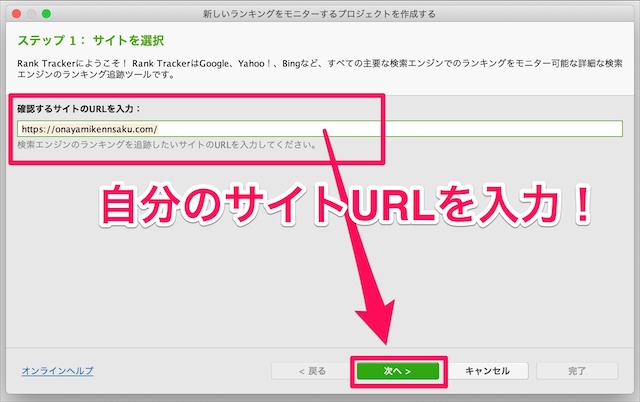This screenshot has height=402, width=640.
Task: Click the Rank Tracker welcome description text
Action: click(320, 69)
